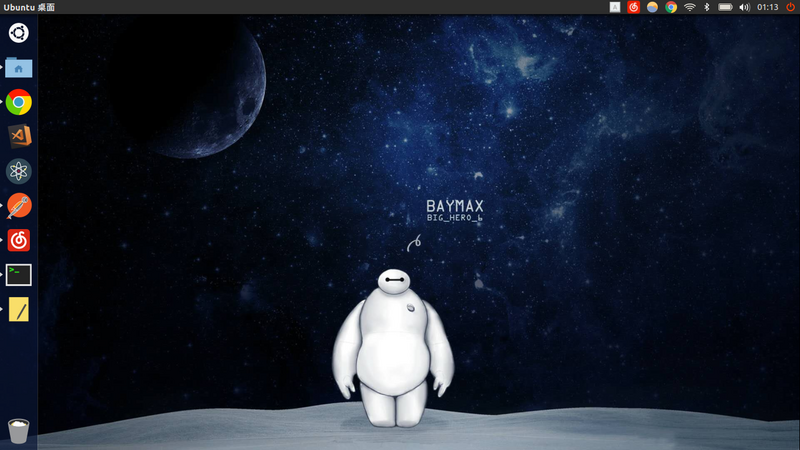Open the Wi-Fi network menu
This screenshot has width=800, height=450.
[689, 7]
